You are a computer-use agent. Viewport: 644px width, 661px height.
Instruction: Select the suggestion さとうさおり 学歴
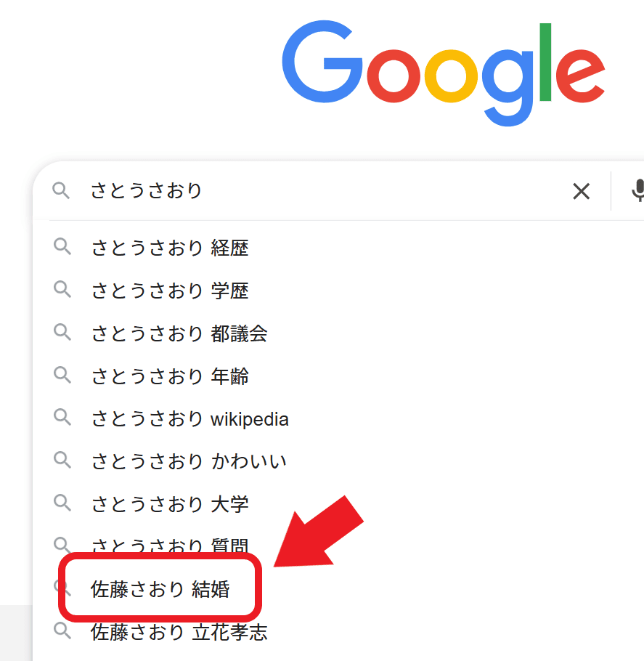170,291
